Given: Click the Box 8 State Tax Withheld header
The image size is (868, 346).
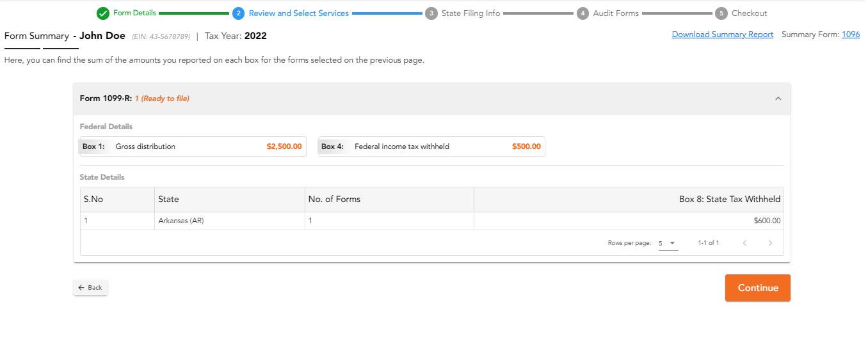Looking at the screenshot, I should pos(730,199).
